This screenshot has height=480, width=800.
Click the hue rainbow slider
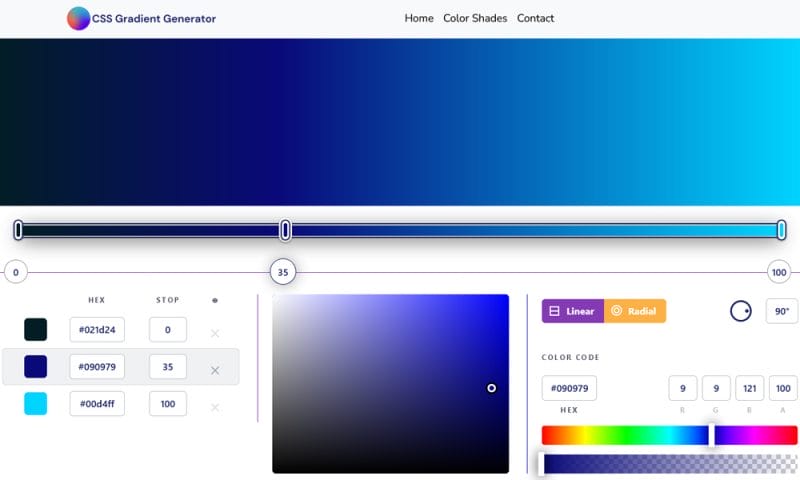click(x=669, y=436)
